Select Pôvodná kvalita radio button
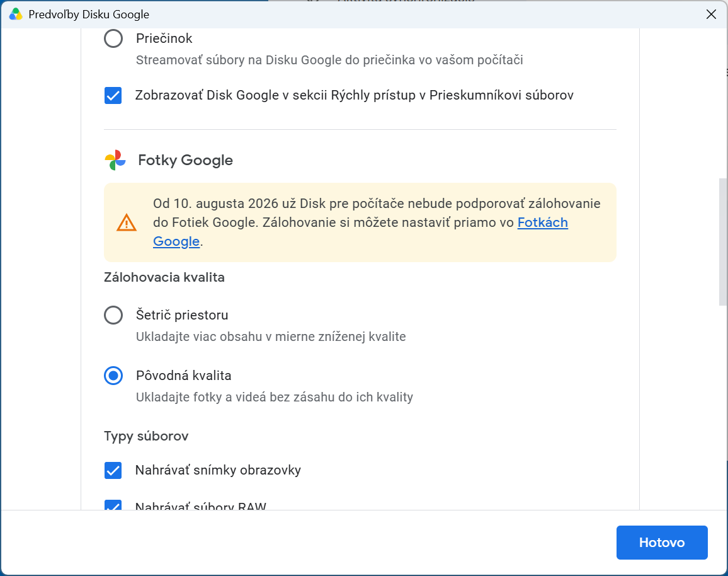 (113, 376)
